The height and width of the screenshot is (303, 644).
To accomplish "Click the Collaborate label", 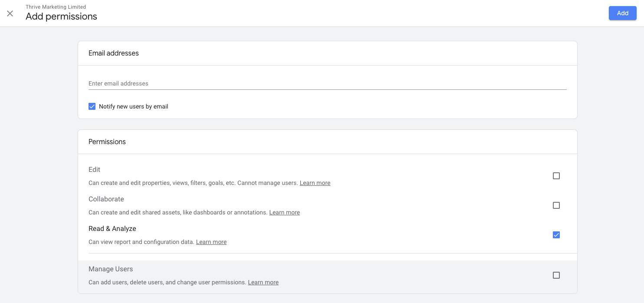I will pyautogui.click(x=106, y=199).
